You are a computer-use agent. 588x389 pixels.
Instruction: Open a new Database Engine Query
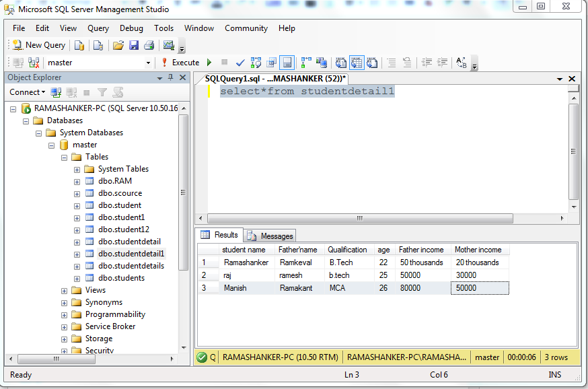[x=79, y=45]
